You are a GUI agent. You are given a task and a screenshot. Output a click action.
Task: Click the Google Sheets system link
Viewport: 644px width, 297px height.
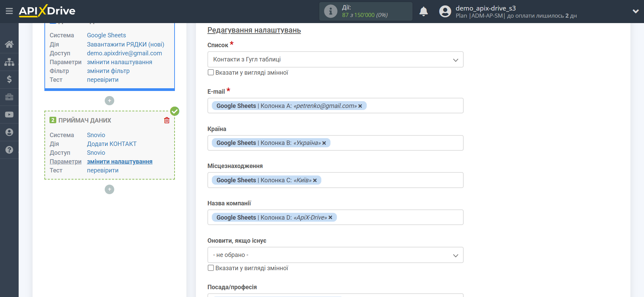106,35
